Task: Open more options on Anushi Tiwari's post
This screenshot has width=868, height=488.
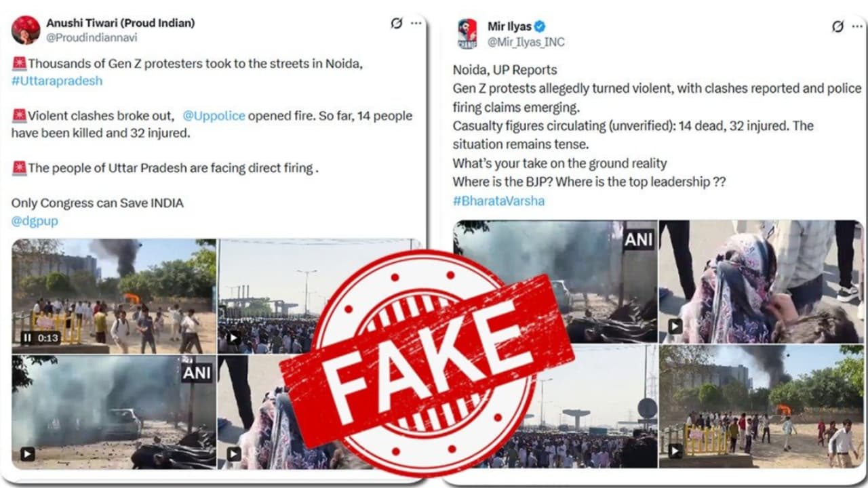Action: coord(416,23)
